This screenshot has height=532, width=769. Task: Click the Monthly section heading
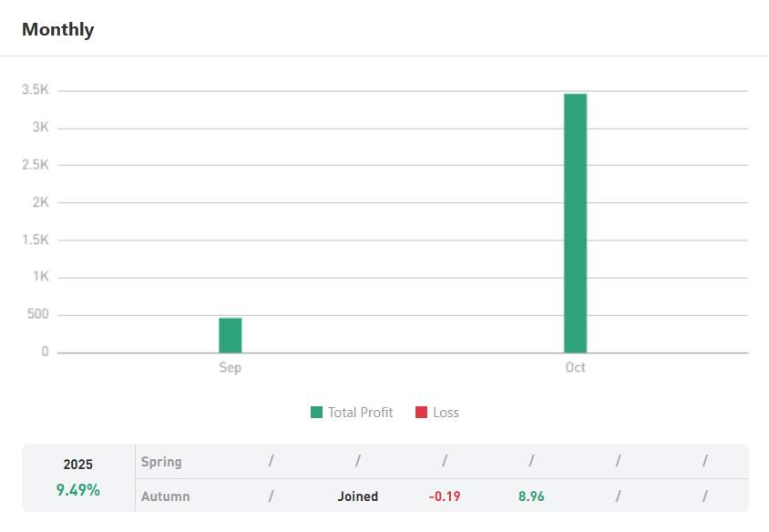click(x=57, y=29)
